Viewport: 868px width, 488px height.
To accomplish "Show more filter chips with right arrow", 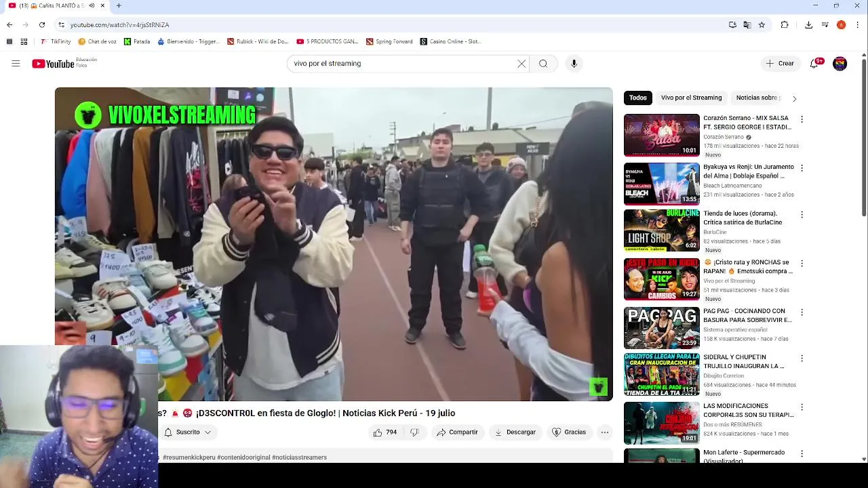I will coord(794,98).
